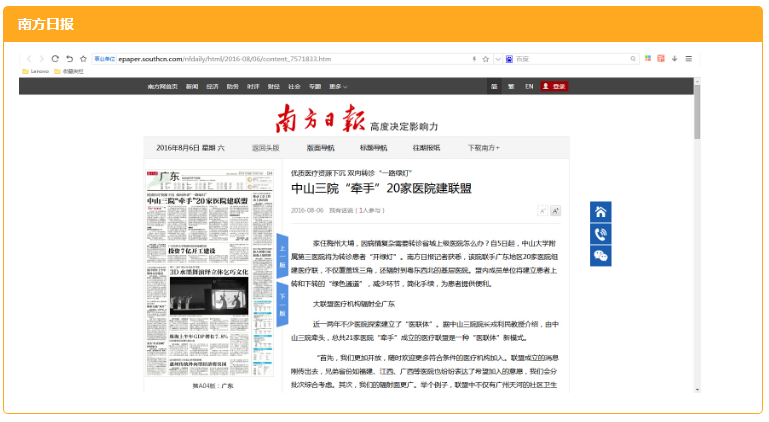This screenshot has width=769, height=422.
Task: Open downloads via the down arrow icon
Action: [x=675, y=58]
